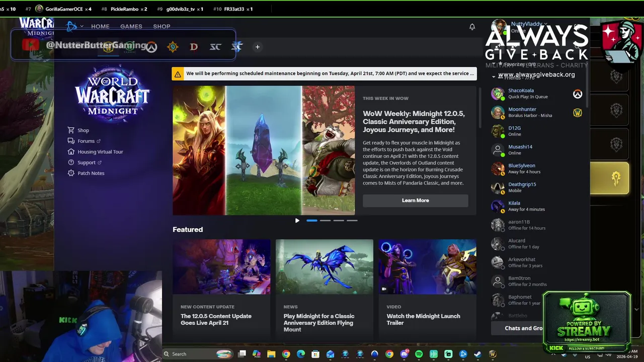This screenshot has width=644, height=362.
Task: Select friend Kilala in friends list
Action: 536,206
